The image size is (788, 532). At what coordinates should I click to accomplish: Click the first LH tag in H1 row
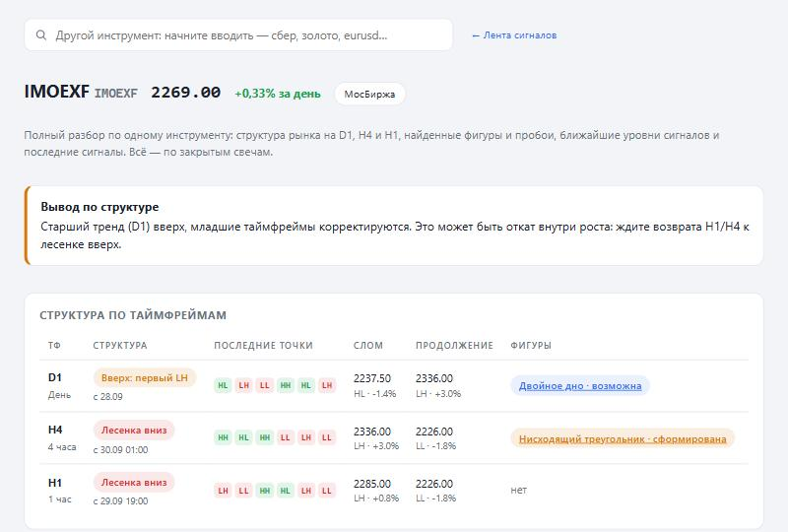tap(223, 491)
